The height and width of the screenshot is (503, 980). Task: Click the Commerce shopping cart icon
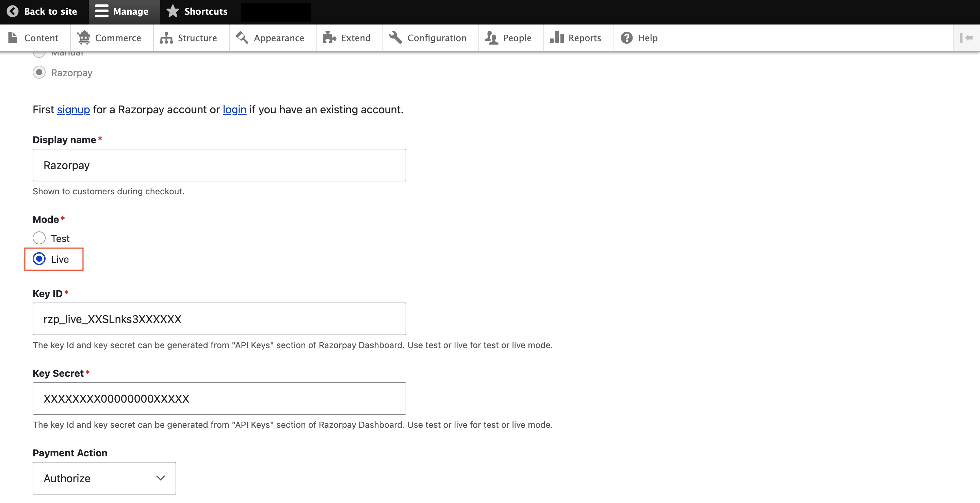click(83, 38)
